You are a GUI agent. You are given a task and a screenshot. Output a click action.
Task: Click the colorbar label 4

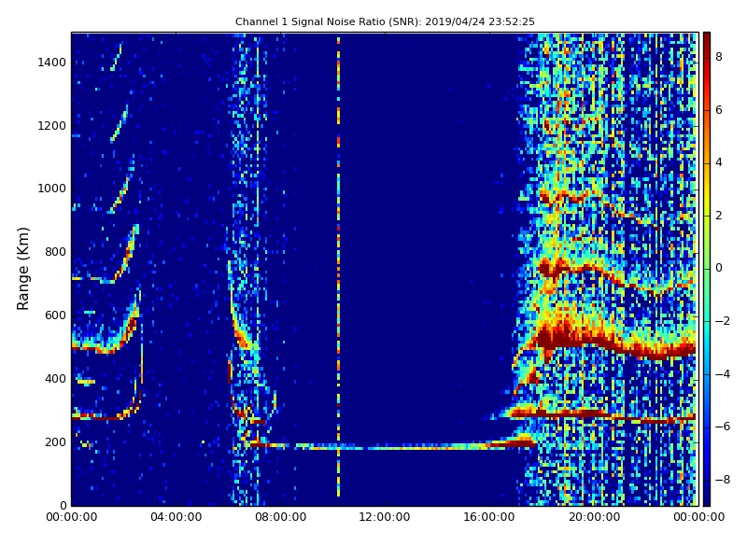click(x=719, y=162)
